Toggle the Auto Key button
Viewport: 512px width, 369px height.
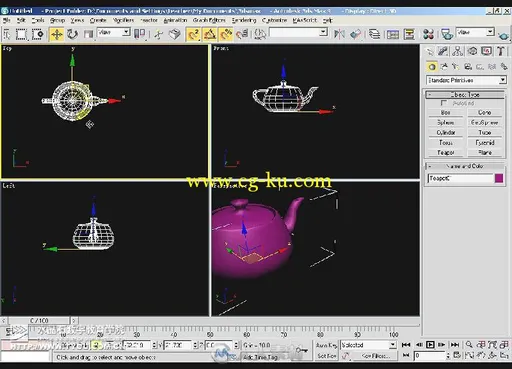point(326,345)
